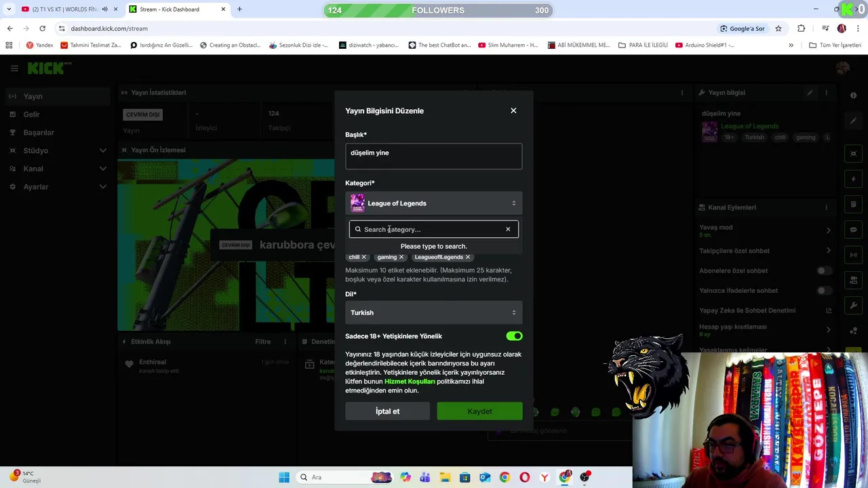Click the lightning bolt icon in right rail
This screenshot has width=868, height=488.
coord(853,179)
